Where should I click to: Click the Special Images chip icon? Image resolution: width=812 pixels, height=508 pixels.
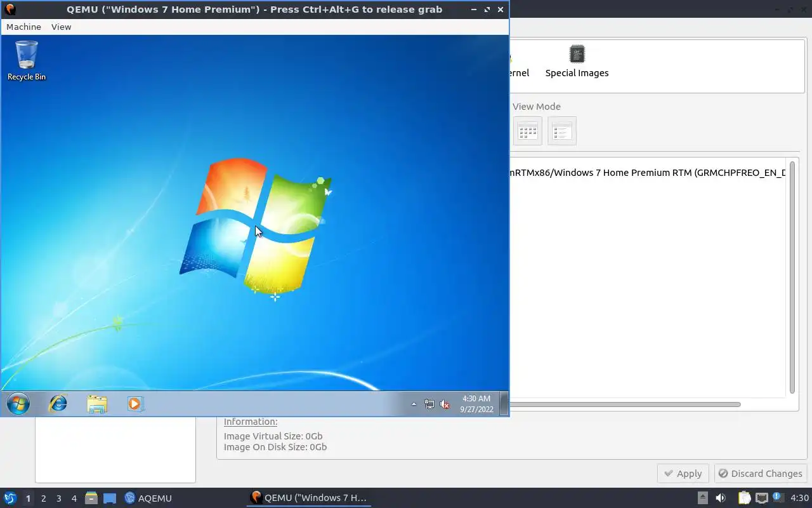(577, 54)
